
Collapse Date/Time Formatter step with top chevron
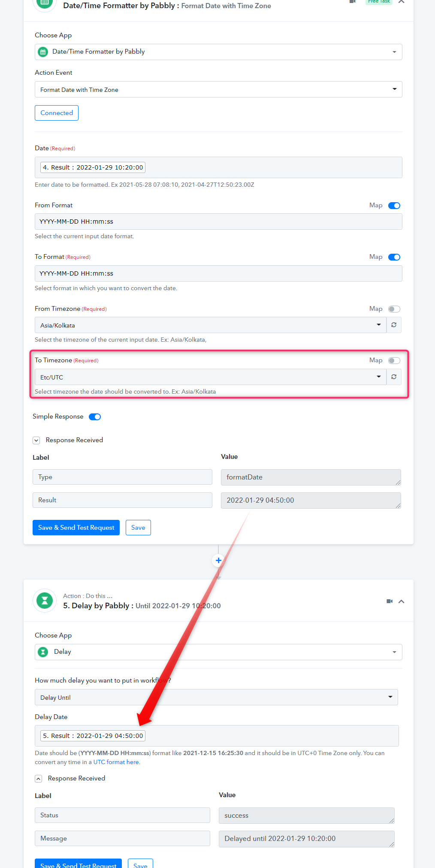click(x=402, y=2)
